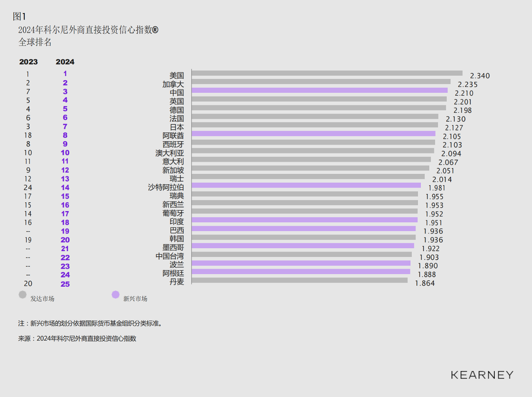Select the 中国台湾 label
532x397 pixels.
(x=170, y=256)
